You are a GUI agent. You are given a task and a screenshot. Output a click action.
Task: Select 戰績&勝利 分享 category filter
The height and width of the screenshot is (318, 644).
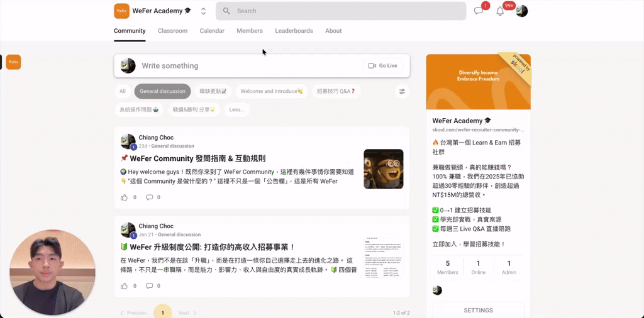coord(194,109)
